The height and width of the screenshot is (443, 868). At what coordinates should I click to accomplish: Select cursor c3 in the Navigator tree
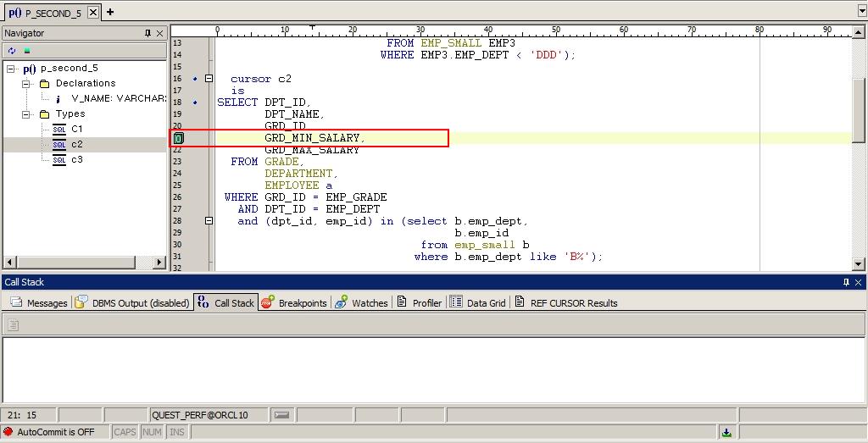pos(76,159)
